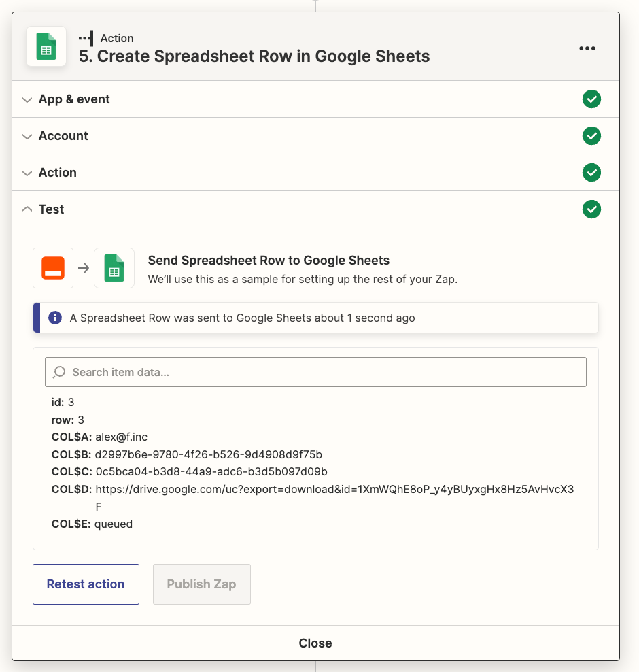
Task: Select COL$E value queued
Action: 114,524
